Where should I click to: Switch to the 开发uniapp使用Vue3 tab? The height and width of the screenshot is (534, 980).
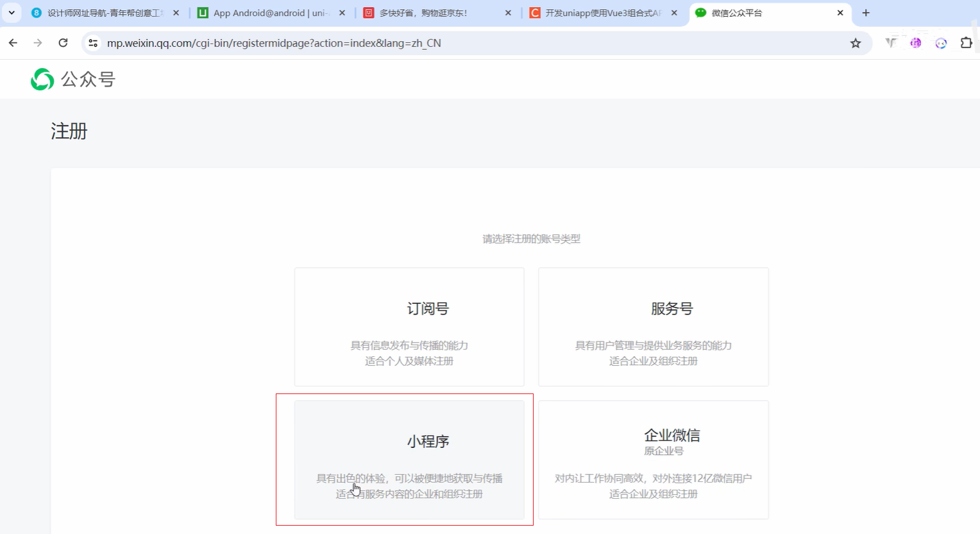(x=603, y=13)
